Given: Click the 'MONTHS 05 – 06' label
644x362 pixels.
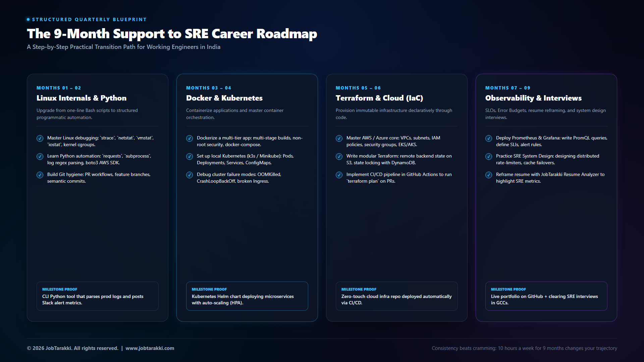Looking at the screenshot, I should click(358, 88).
